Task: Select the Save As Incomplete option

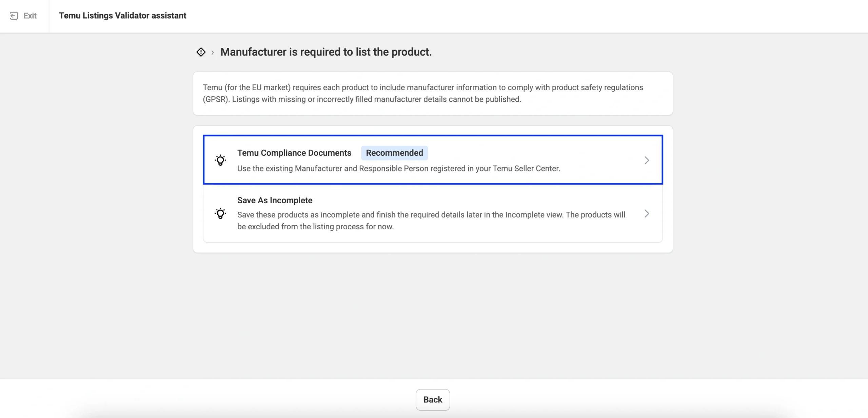Action: click(433, 213)
